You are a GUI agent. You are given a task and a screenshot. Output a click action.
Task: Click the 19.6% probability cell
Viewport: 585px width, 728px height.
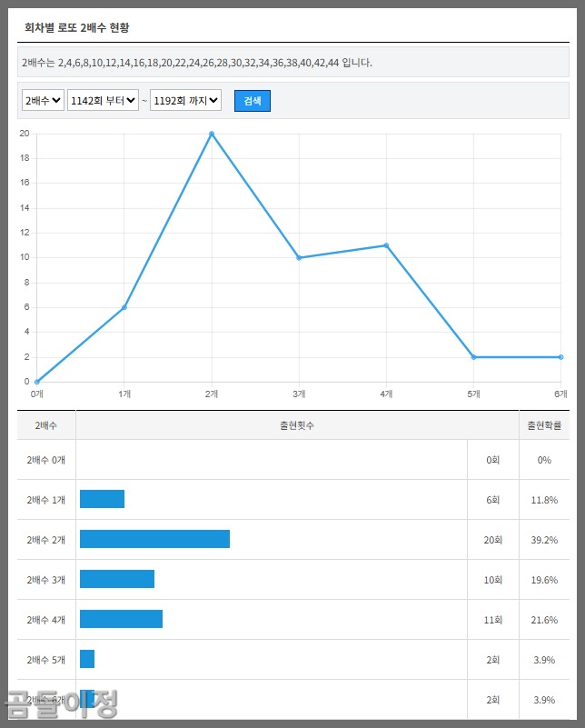[544, 580]
